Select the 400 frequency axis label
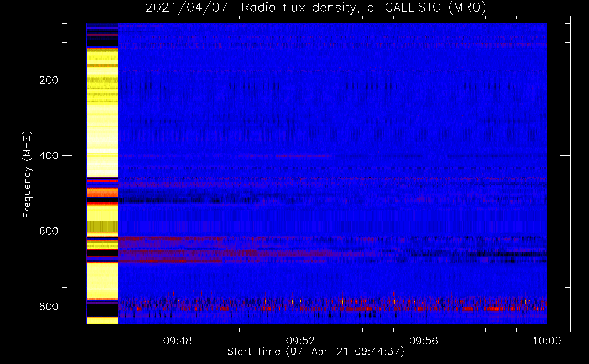The height and width of the screenshot is (364, 589). [x=49, y=156]
